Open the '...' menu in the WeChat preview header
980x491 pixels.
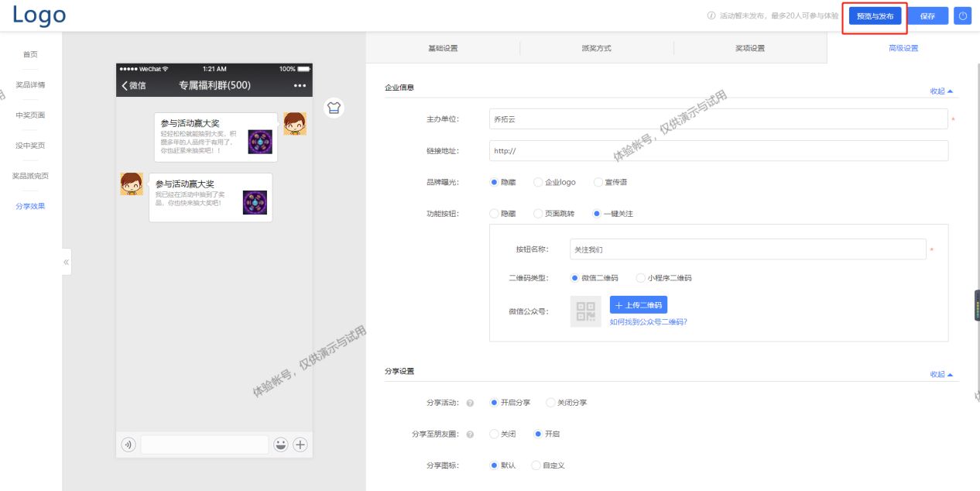(300, 85)
